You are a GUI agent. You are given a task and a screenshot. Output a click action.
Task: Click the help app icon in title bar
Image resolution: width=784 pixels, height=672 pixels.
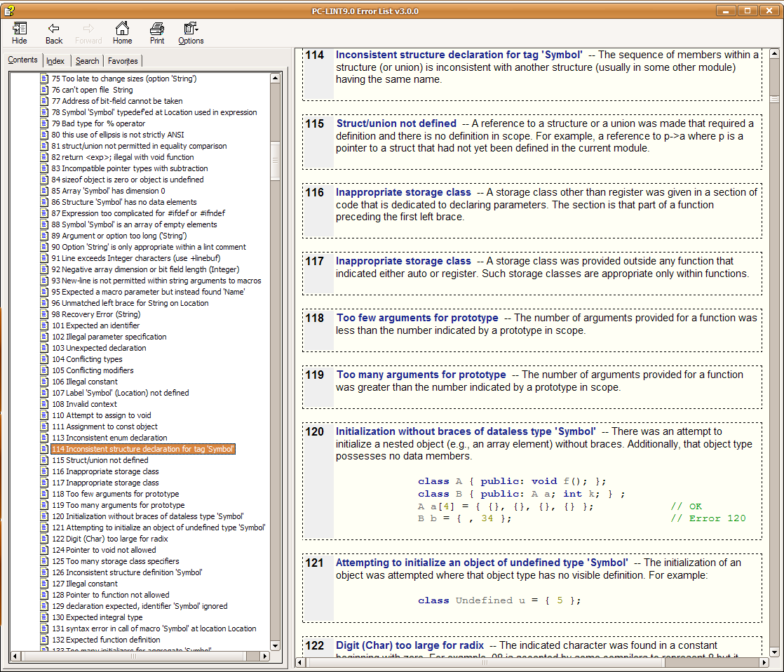click(9, 11)
